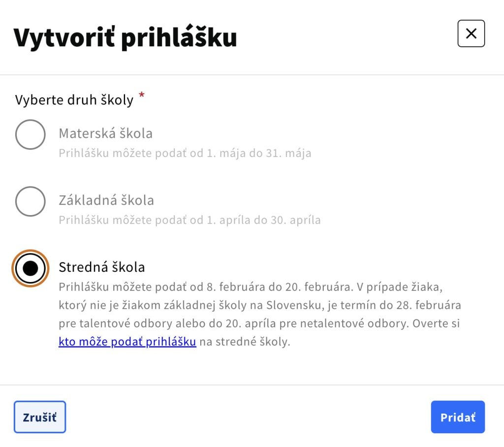The width and height of the screenshot is (504, 447).
Task: Click the empty circle beside Materská škola
Action: tap(30, 134)
